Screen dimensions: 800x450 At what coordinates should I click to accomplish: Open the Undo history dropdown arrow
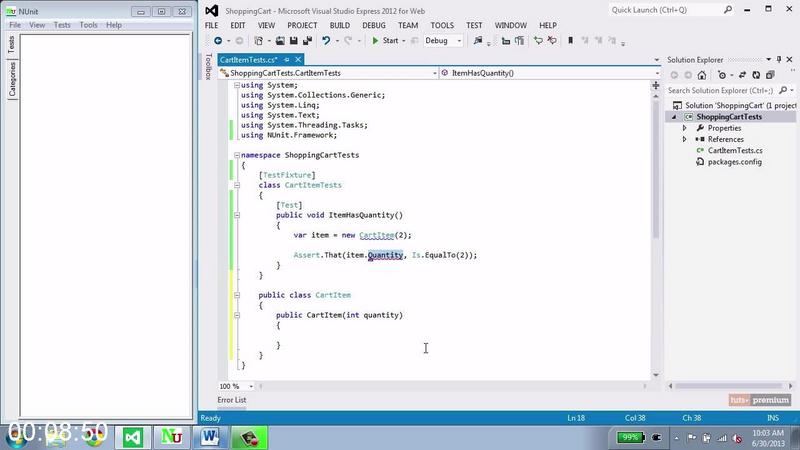pyautogui.click(x=337, y=41)
